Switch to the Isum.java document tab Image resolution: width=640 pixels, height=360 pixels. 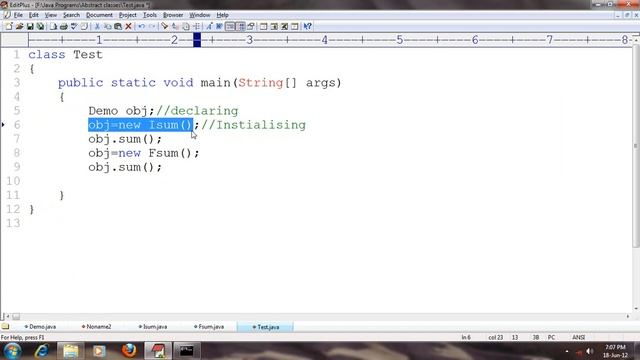click(153, 327)
